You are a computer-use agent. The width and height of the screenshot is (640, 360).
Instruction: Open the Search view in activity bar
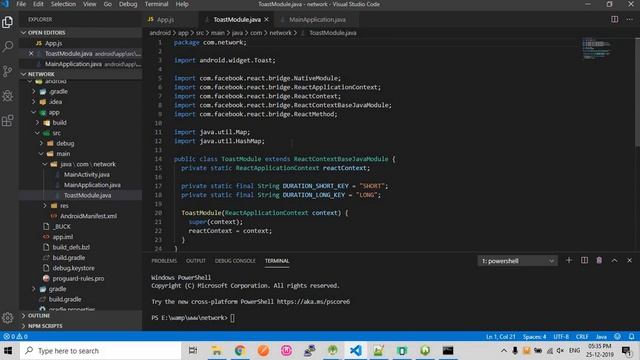click(x=7, y=47)
